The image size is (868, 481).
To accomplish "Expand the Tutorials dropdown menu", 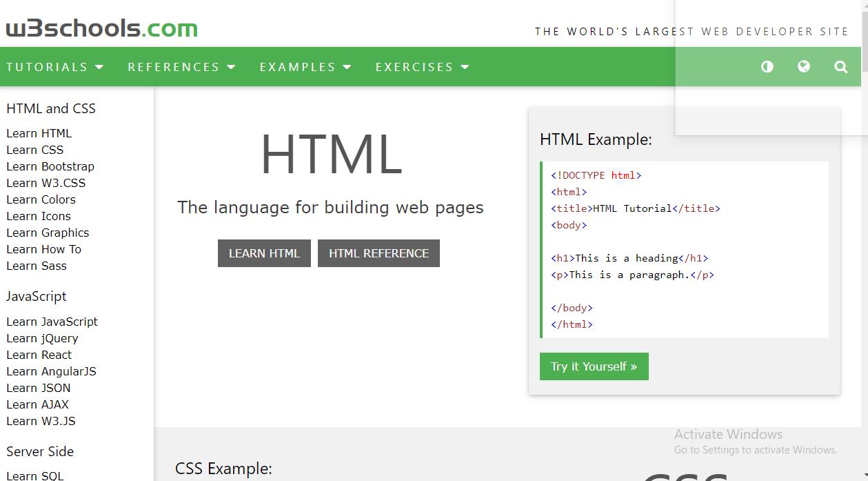I will coord(54,67).
